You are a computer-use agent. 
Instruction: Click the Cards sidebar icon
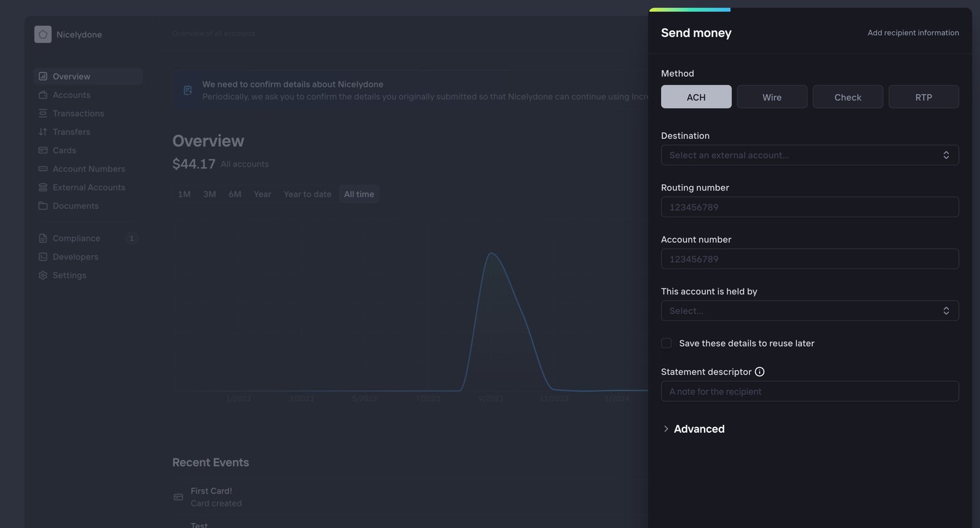pyautogui.click(x=43, y=150)
